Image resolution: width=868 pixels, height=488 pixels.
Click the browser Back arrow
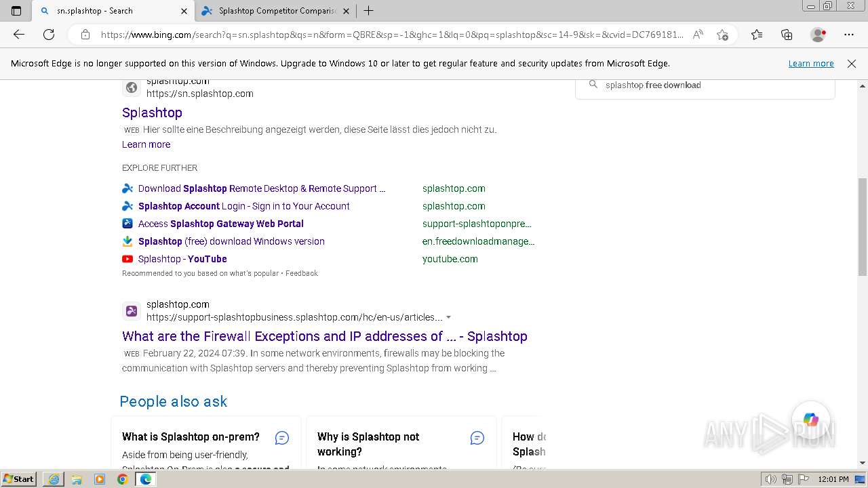pos(19,35)
